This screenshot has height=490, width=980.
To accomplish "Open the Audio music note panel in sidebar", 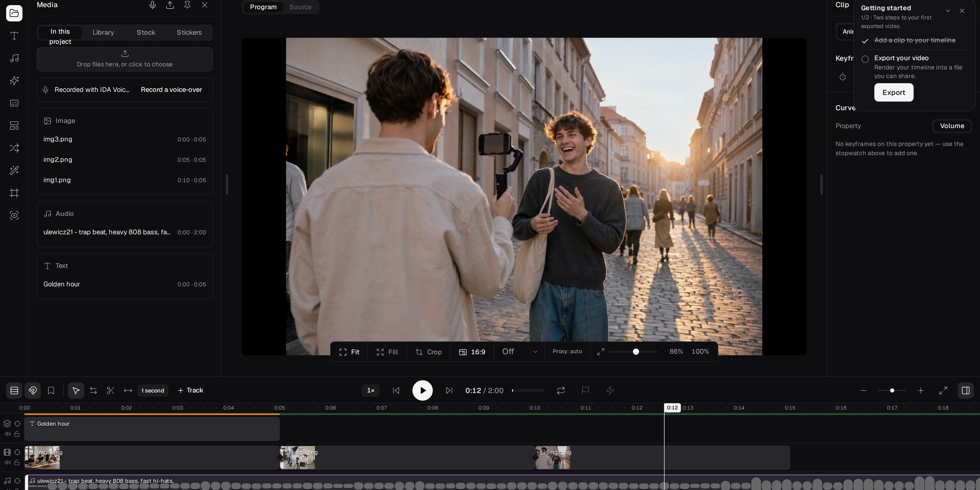I will [14, 58].
